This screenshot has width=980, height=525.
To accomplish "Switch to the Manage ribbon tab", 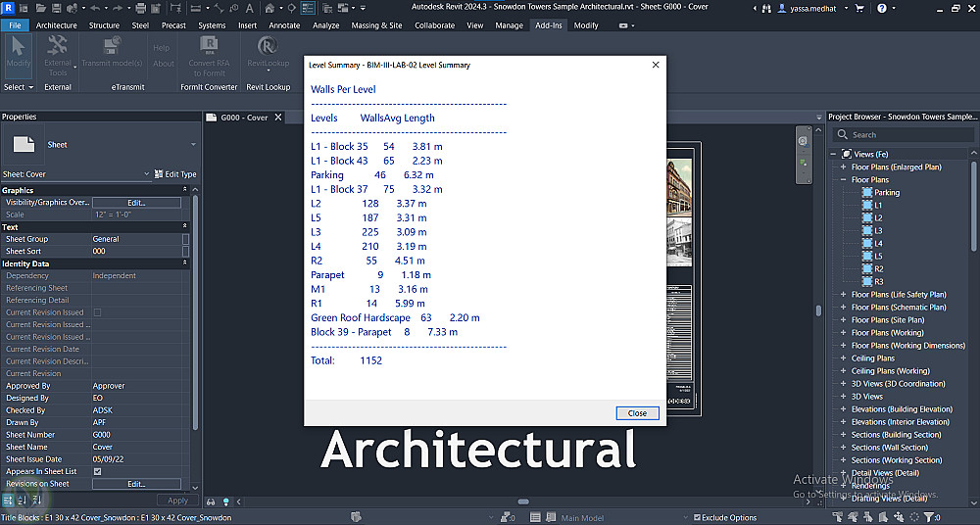I will [509, 25].
